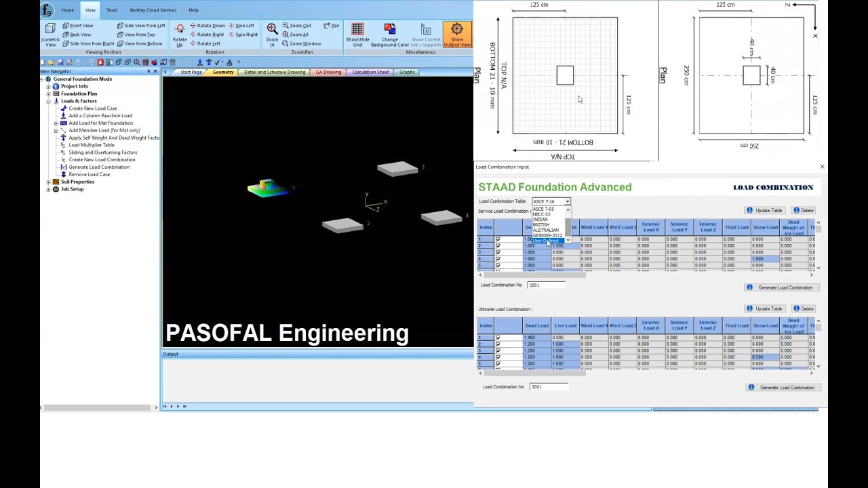This screenshot has width=868, height=488.
Task: Select Remove Load Case in navigator
Action: 89,174
